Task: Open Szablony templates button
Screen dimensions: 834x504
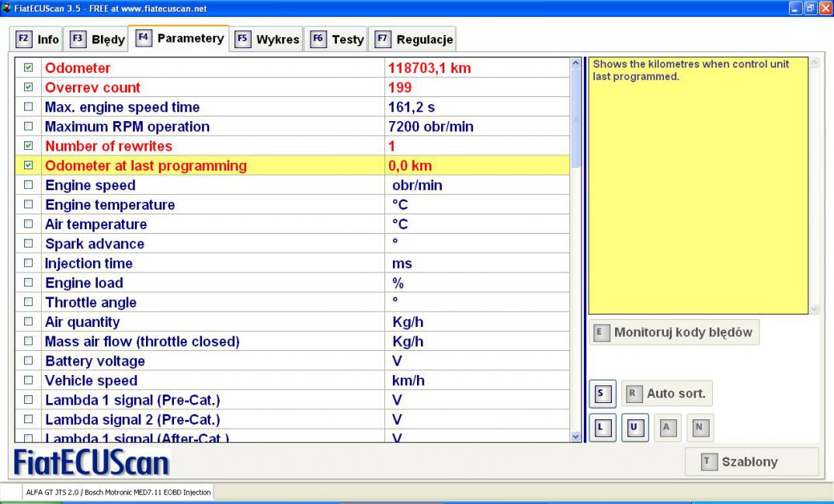Action: pyautogui.click(x=752, y=462)
